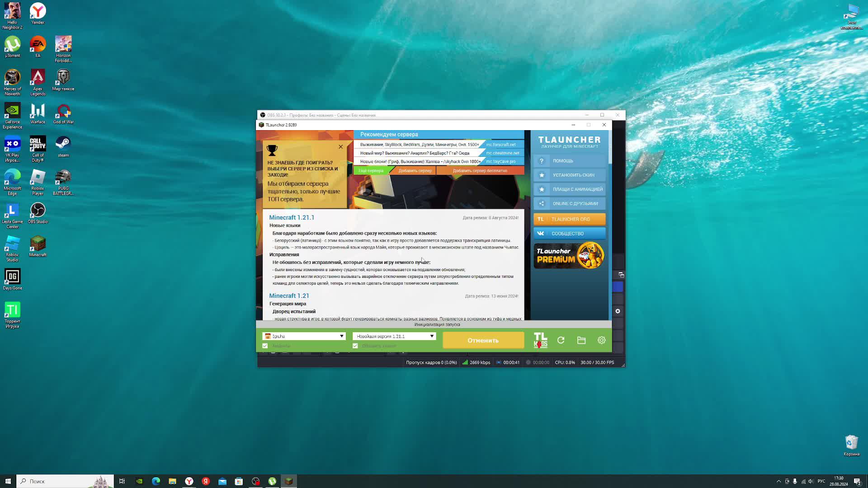This screenshot has height=488, width=868.
Task: Open the game folder icon
Action: 581,340
